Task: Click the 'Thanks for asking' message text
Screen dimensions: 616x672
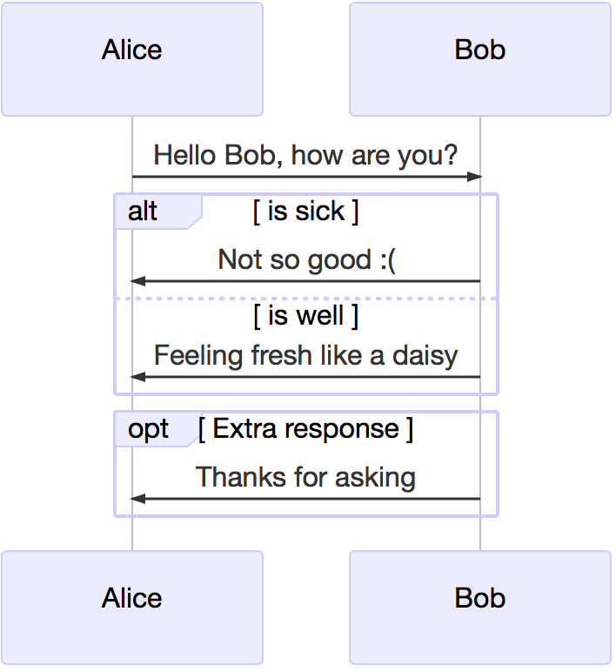Action: pyautogui.click(x=306, y=477)
